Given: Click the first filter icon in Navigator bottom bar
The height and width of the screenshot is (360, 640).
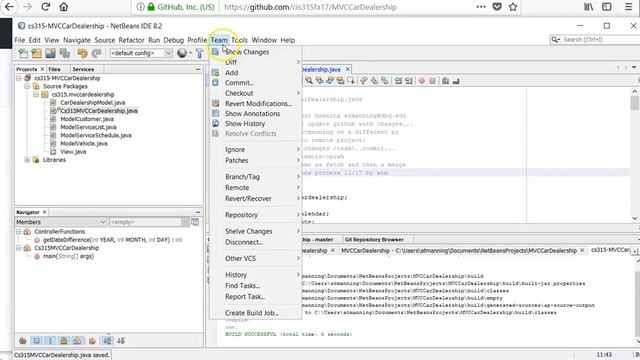Looking at the screenshot, I should coord(23,340).
